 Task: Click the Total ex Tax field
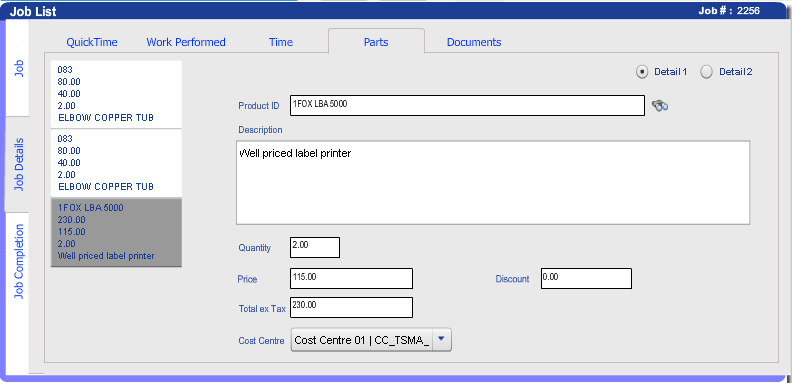tap(352, 307)
